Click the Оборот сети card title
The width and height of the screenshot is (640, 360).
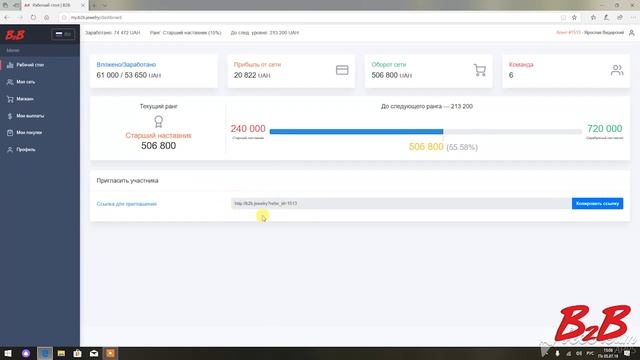tap(389, 64)
